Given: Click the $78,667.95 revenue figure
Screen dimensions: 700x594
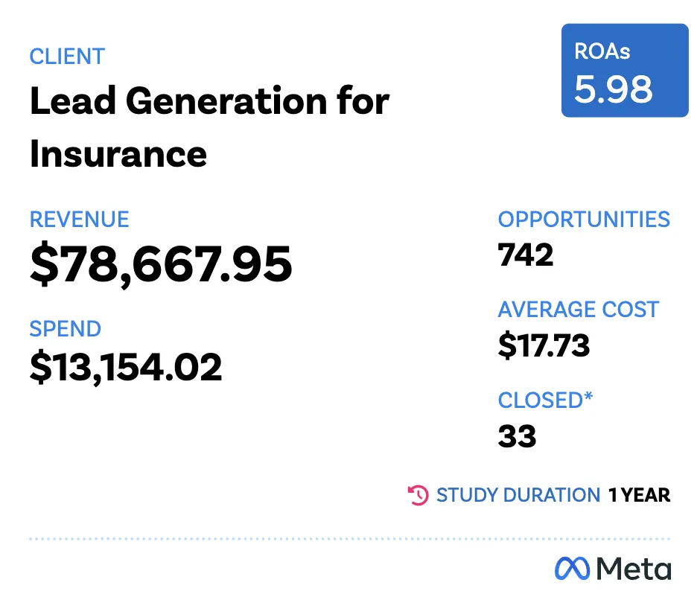Looking at the screenshot, I should tap(161, 264).
